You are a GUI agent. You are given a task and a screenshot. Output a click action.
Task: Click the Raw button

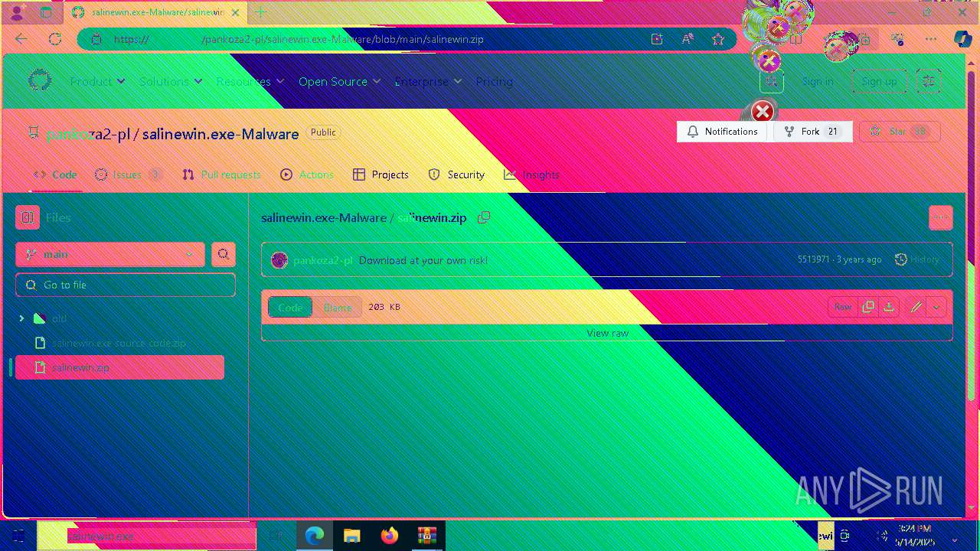(843, 307)
